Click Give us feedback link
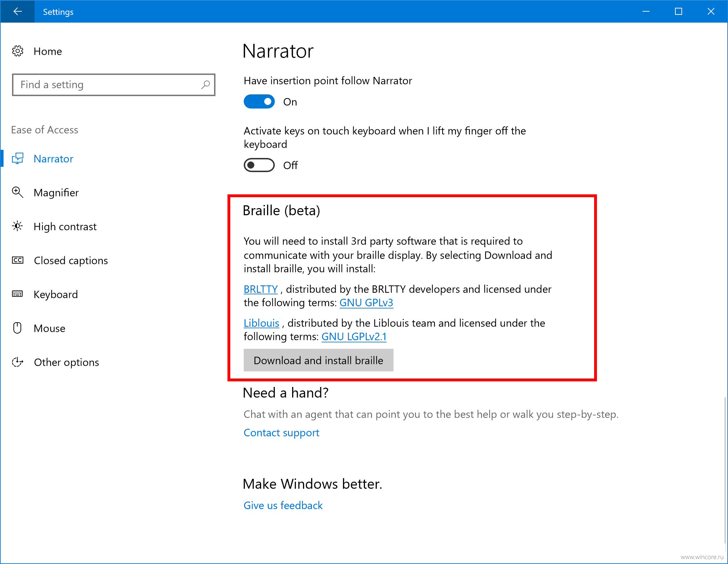This screenshot has width=728, height=564. [283, 505]
